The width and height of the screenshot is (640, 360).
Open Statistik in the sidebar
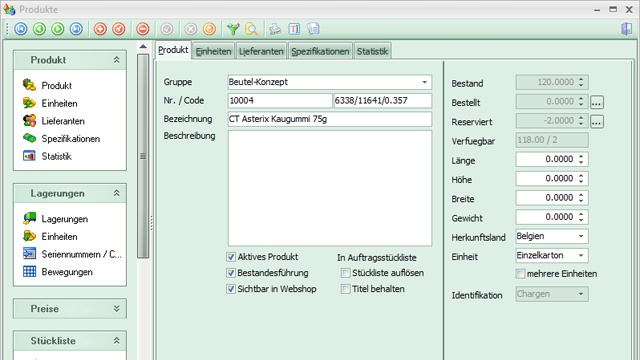click(x=56, y=156)
